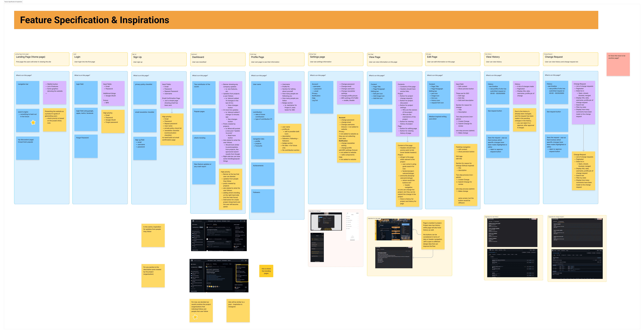Select the yellow 'Field/top navigation' sticky in Edit Page

click(466, 175)
